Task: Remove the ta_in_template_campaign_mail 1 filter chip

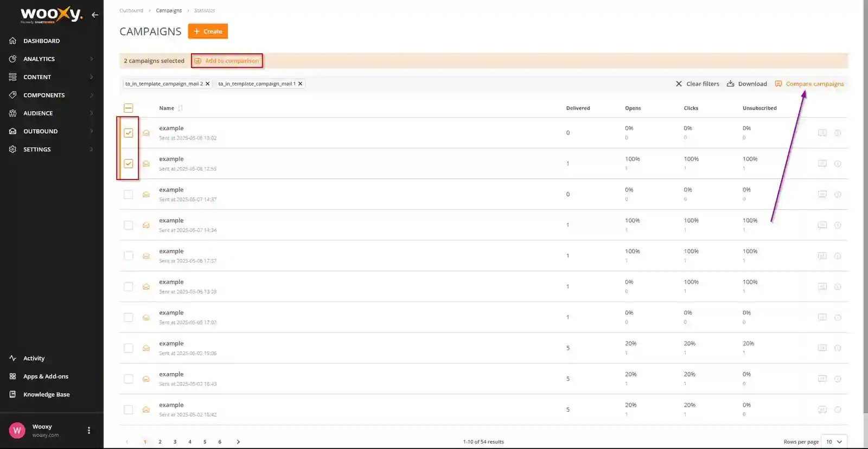Action: [300, 84]
